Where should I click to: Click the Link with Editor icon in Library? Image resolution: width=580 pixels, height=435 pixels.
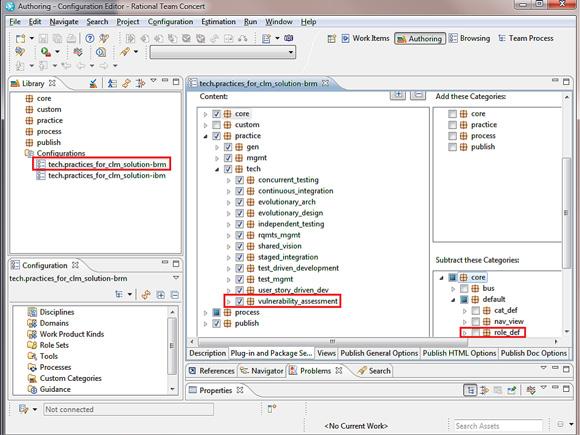(x=127, y=83)
